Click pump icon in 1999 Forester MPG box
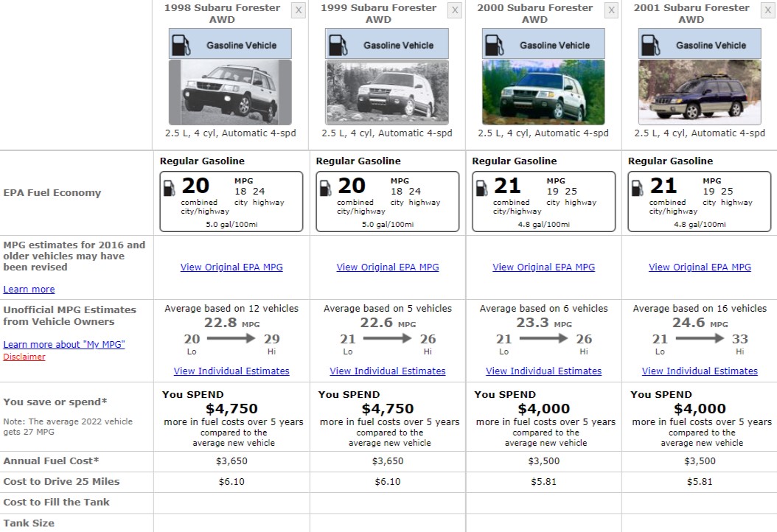The width and height of the screenshot is (777, 532). click(326, 188)
